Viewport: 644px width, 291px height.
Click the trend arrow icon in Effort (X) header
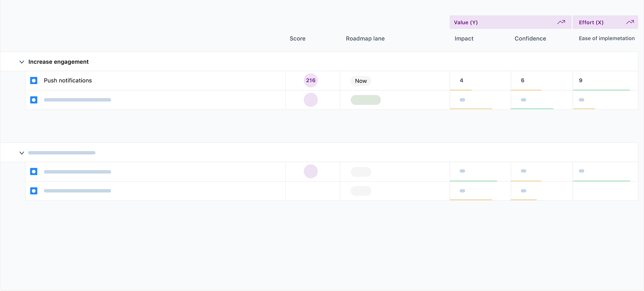click(x=630, y=22)
